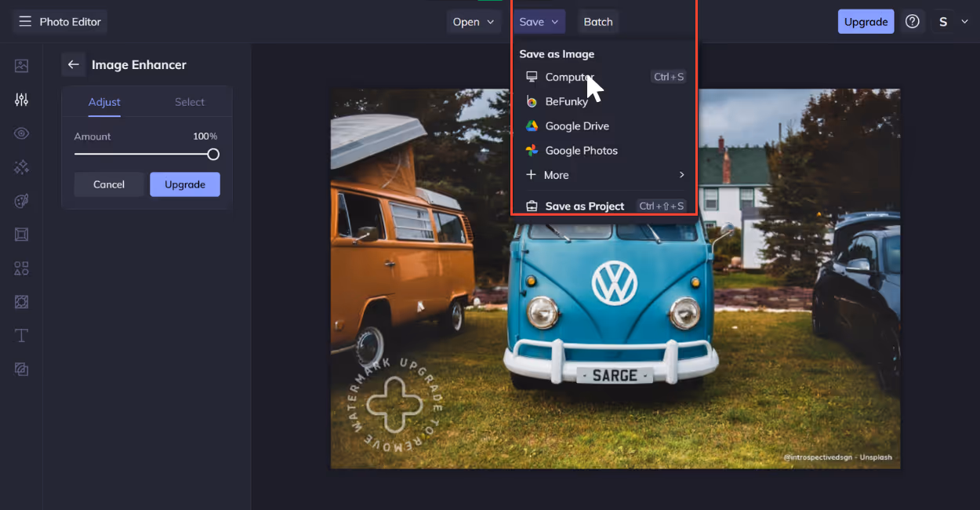Viewport: 980px width, 510px height.
Task: Expand the More save options submenu
Action: (604, 175)
